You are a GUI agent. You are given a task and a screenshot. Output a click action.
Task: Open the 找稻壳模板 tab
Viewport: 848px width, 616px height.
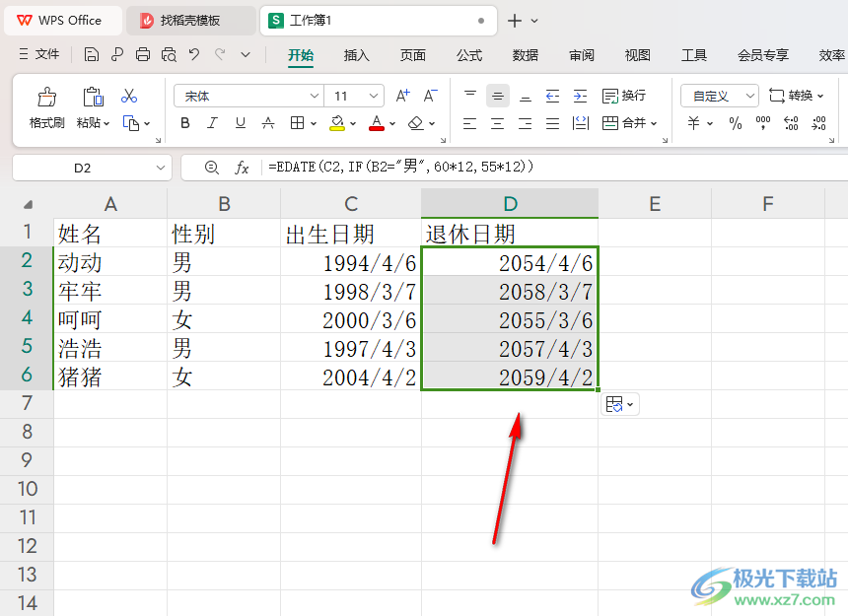point(190,21)
